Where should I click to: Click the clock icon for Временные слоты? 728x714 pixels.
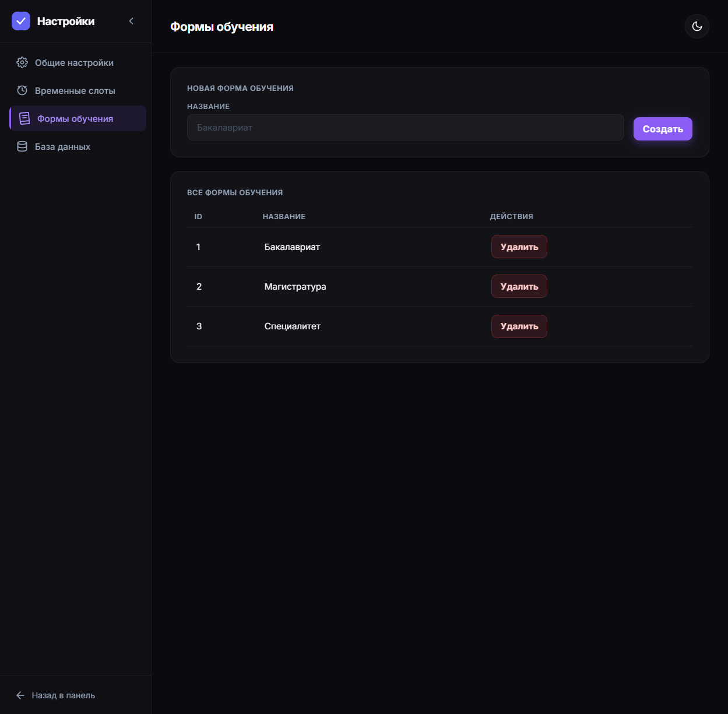[22, 90]
